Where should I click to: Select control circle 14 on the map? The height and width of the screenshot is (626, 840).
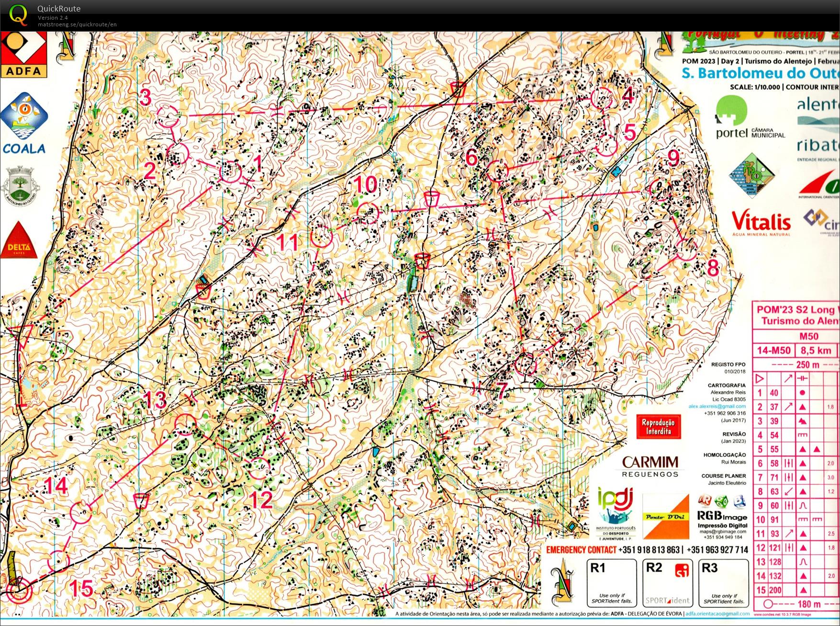[x=80, y=512]
